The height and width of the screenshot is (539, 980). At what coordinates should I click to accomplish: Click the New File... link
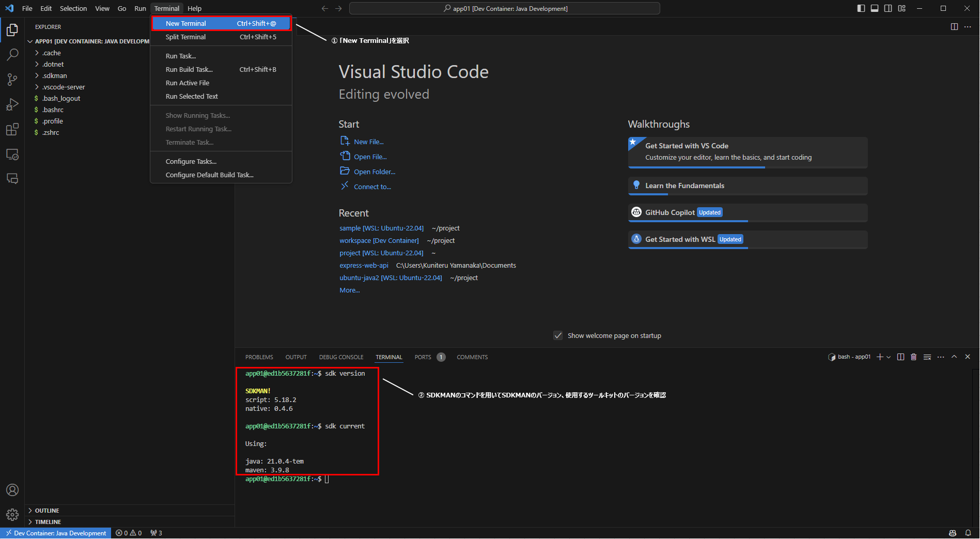368,141
